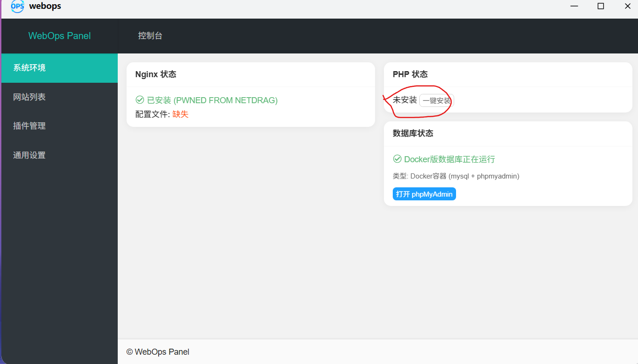Click the Docker版数据库正在运行 status text
Screen dimensions: 638x364
(x=450, y=159)
